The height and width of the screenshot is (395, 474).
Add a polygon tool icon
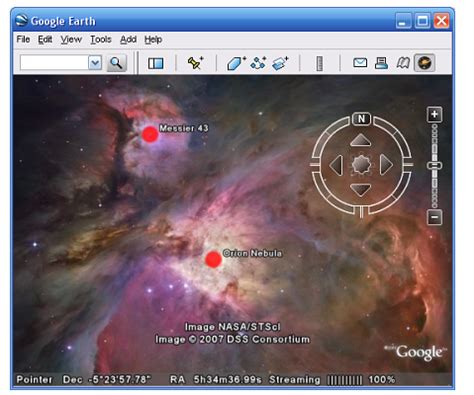click(x=236, y=63)
